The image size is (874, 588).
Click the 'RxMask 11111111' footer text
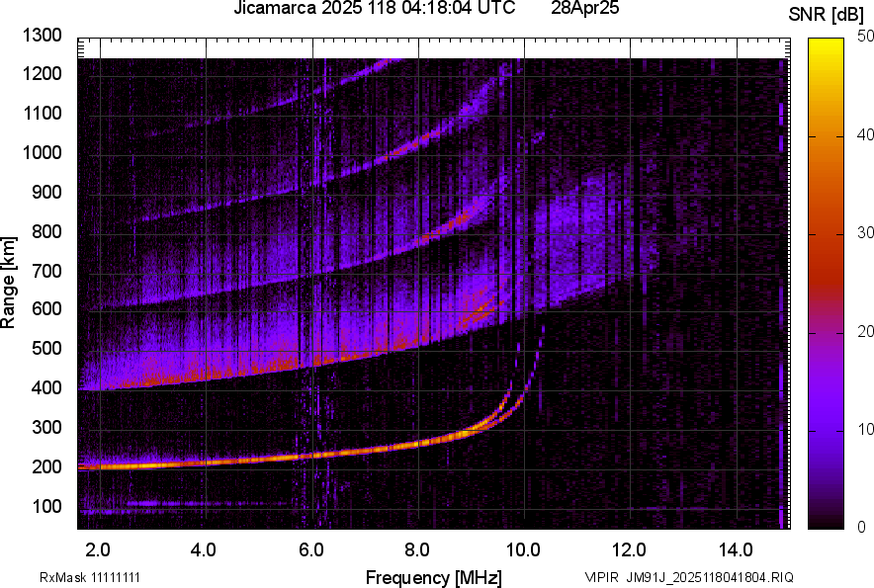pos(89,577)
